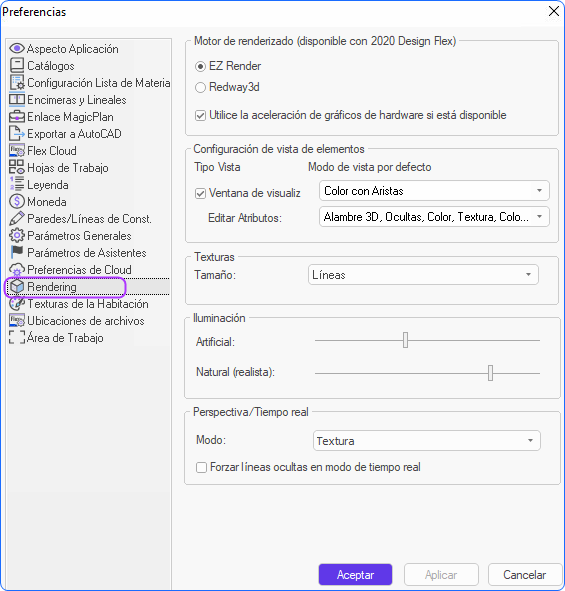Image resolution: width=565 pixels, height=591 pixels.
Task: Click the Ubicaciones de archivos icon
Action: click(17, 320)
